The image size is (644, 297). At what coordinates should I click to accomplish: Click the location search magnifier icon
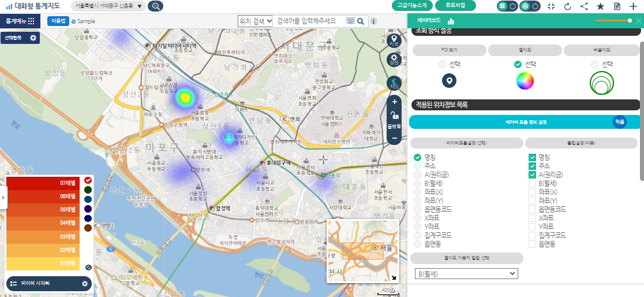coord(361,21)
